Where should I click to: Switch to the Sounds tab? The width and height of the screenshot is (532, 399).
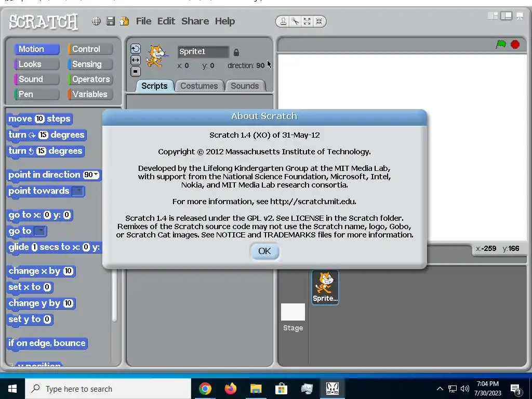click(245, 86)
